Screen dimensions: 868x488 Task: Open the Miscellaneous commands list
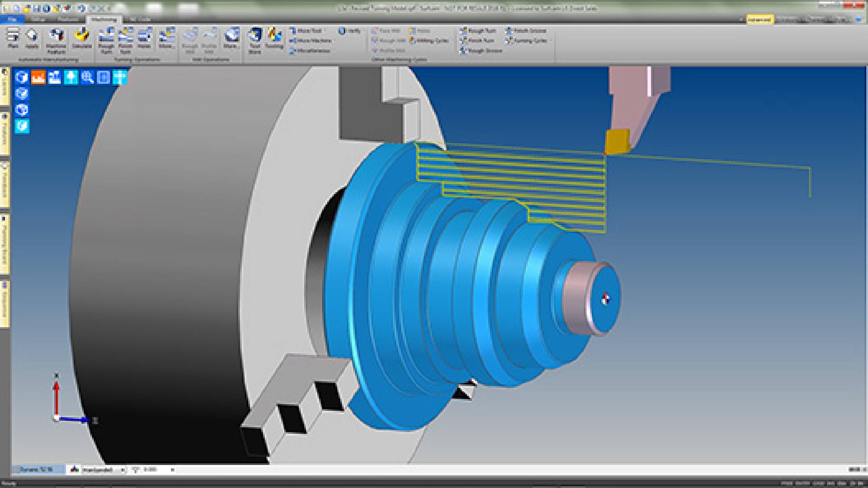coord(310,51)
